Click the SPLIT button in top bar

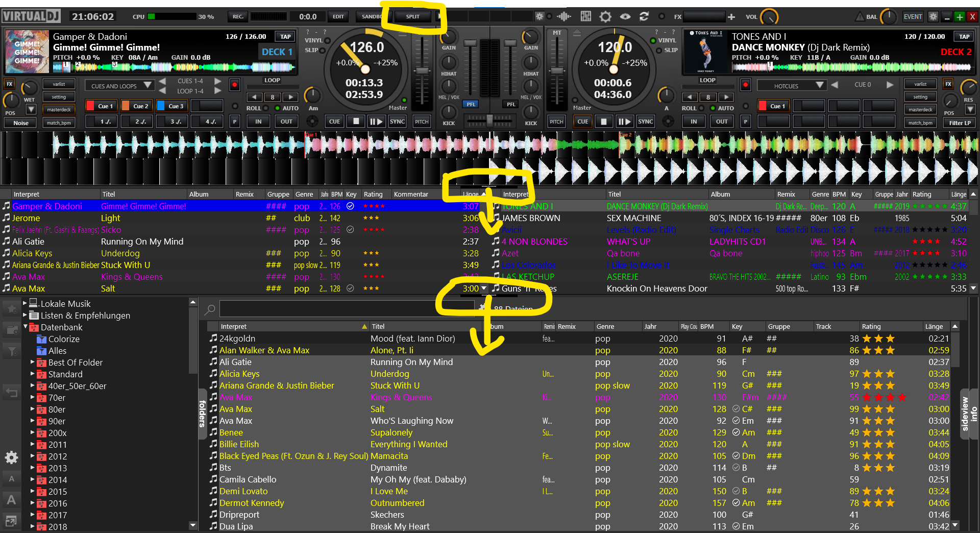coord(412,16)
